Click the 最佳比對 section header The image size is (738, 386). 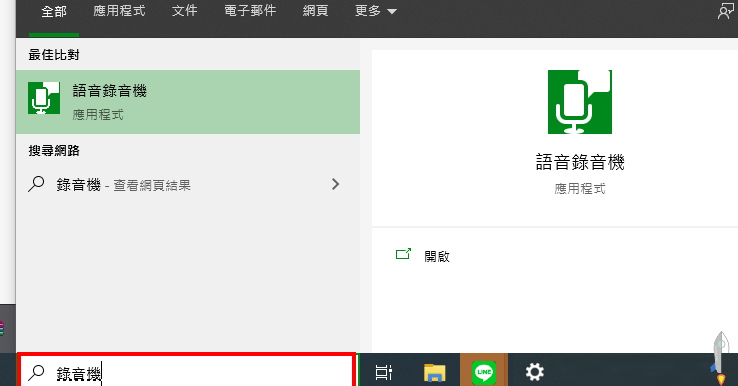[54, 55]
